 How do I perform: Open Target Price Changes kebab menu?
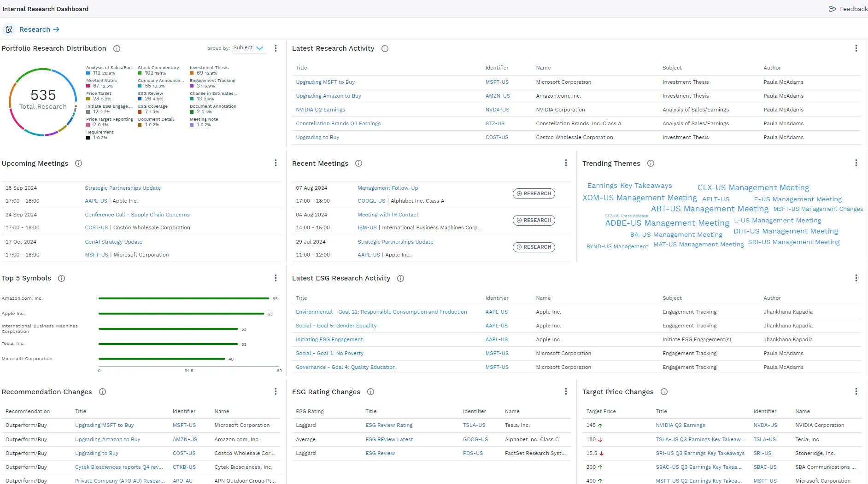[856, 391]
